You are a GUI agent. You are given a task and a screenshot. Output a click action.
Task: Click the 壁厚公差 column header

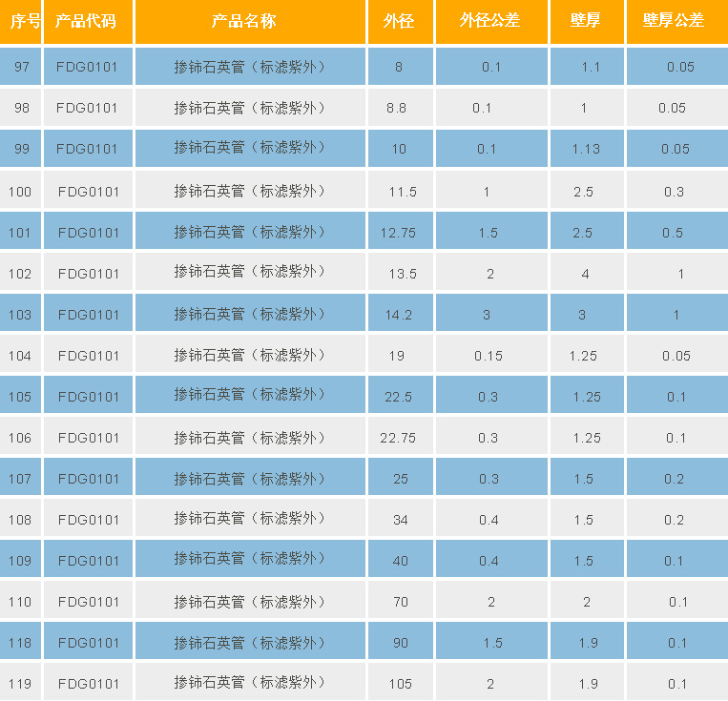676,21
